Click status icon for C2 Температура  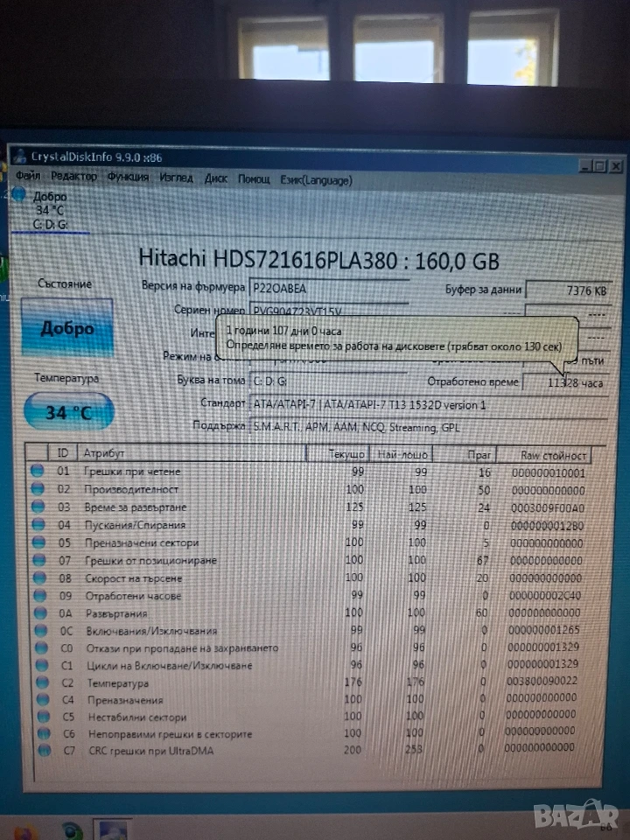tap(42, 682)
